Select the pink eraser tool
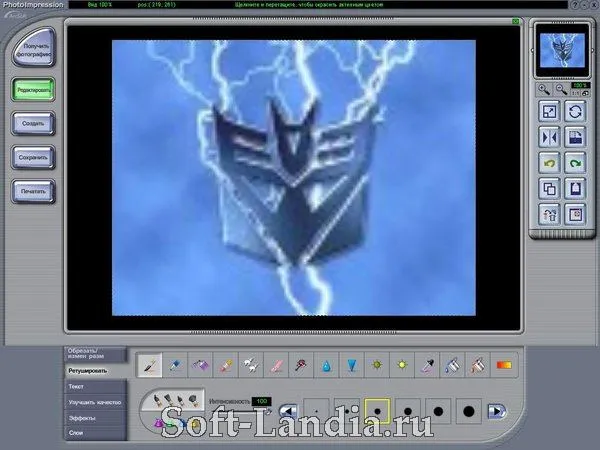The height and width of the screenshot is (450, 600). tap(276, 365)
